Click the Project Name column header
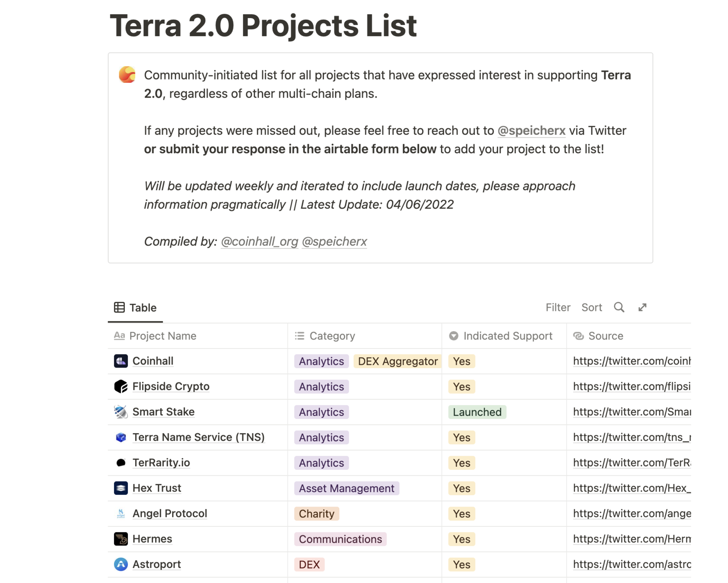Screen dimensions: 728x583 click(198, 336)
